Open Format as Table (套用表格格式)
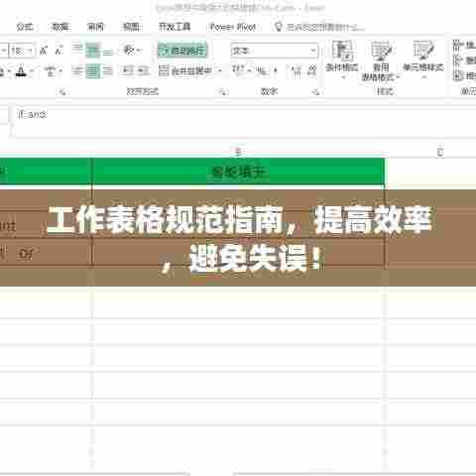Screen dimensions: 476x476 [x=381, y=60]
